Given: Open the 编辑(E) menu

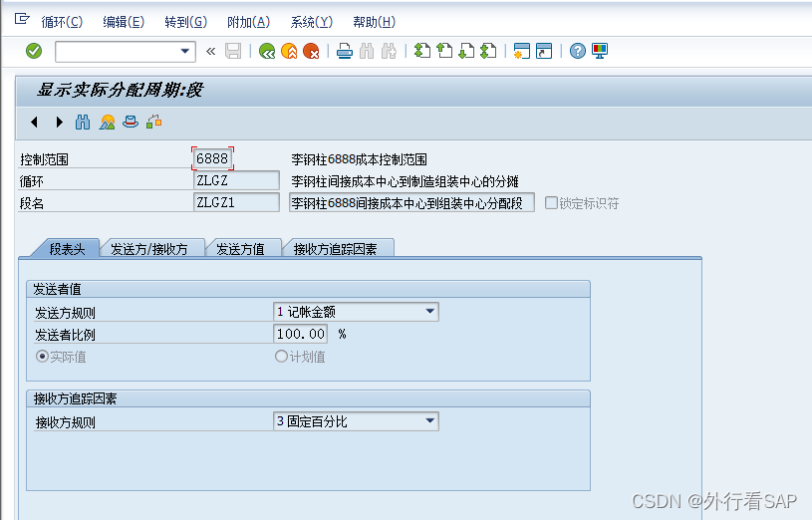Looking at the screenshot, I should 124,22.
